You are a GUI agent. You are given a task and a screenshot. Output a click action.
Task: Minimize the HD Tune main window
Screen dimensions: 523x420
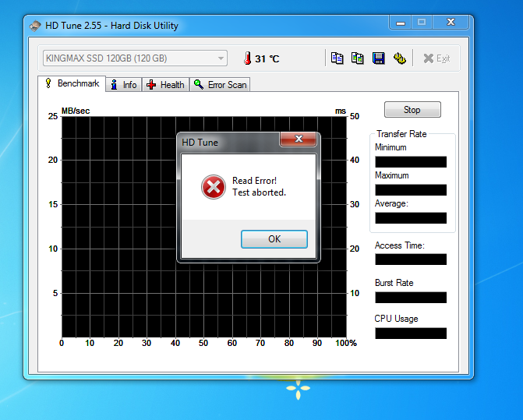401,23
